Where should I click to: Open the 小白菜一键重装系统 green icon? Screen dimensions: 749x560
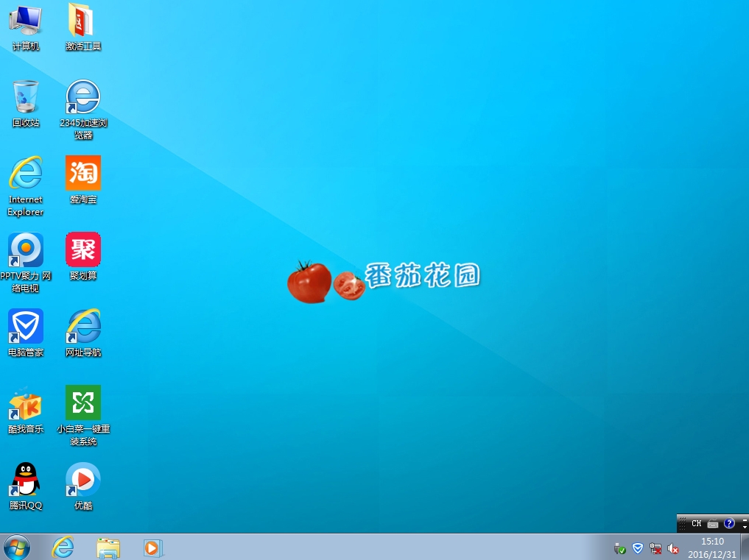(83, 415)
